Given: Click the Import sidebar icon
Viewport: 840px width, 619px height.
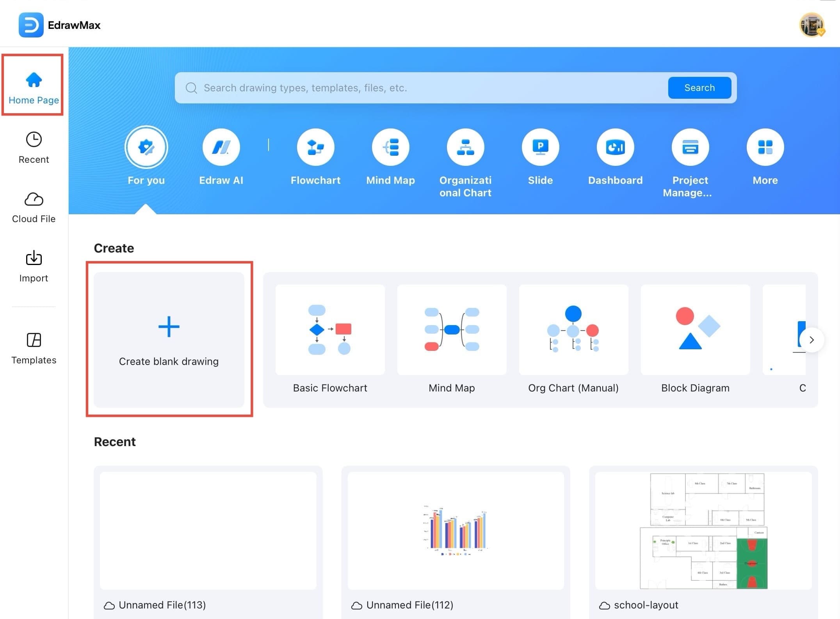Looking at the screenshot, I should tap(34, 266).
